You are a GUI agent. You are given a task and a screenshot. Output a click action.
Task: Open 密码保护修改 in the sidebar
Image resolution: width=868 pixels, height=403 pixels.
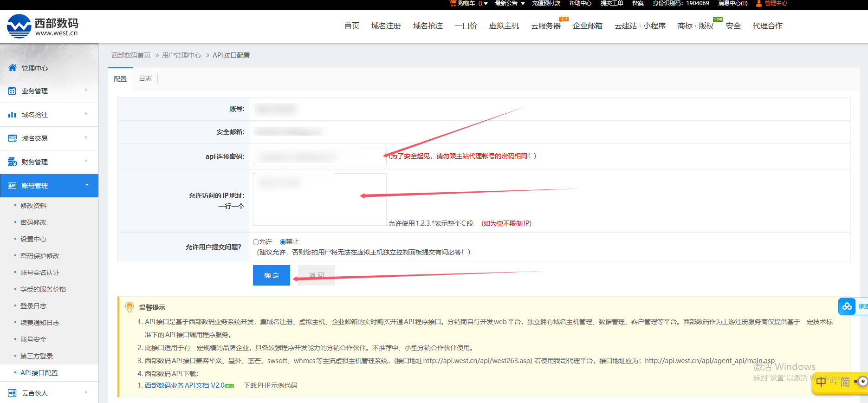[40, 256]
